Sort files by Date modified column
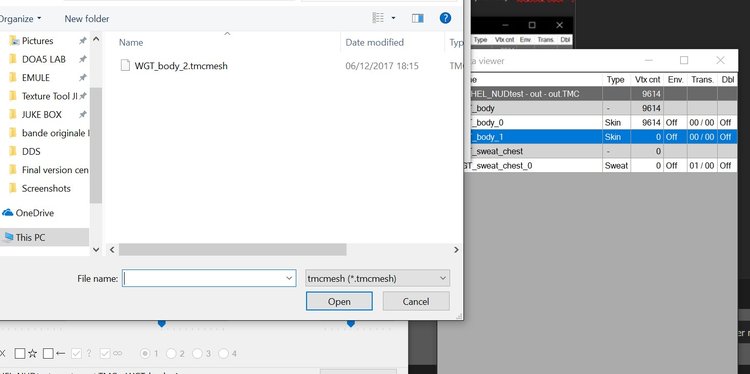 (375, 42)
